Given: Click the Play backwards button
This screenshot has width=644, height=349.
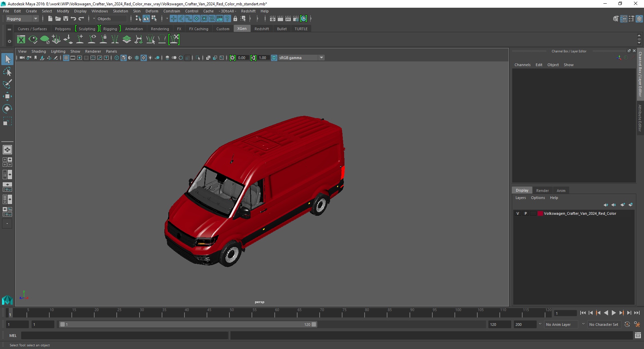Looking at the screenshot, I should pos(606,313).
